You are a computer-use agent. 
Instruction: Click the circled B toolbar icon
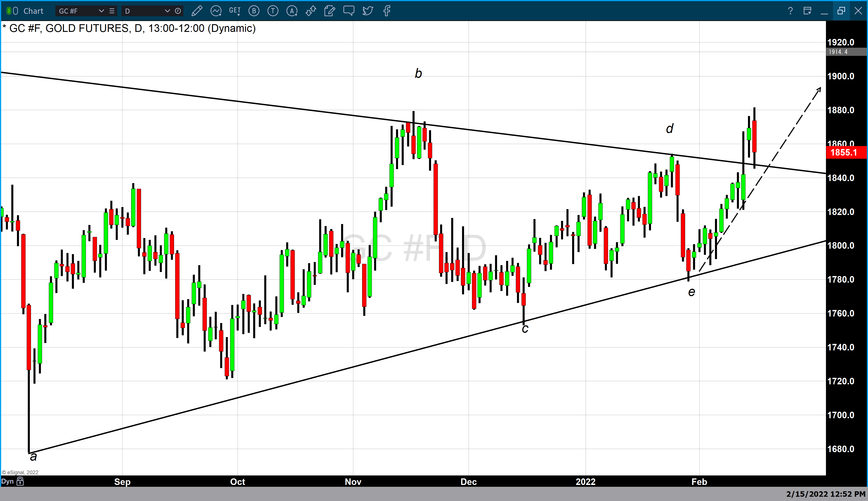(254, 11)
